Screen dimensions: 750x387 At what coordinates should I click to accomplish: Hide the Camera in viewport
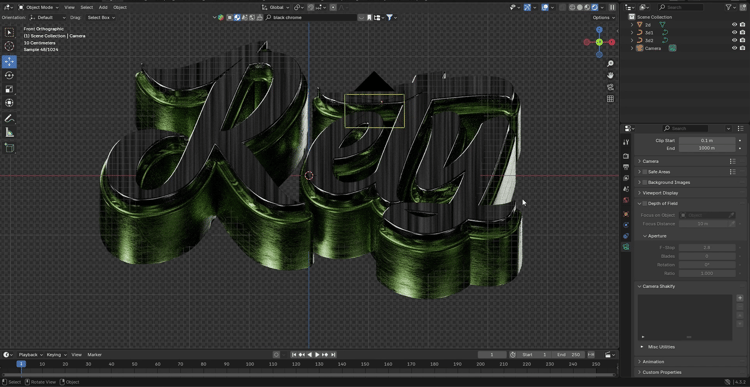(734, 48)
